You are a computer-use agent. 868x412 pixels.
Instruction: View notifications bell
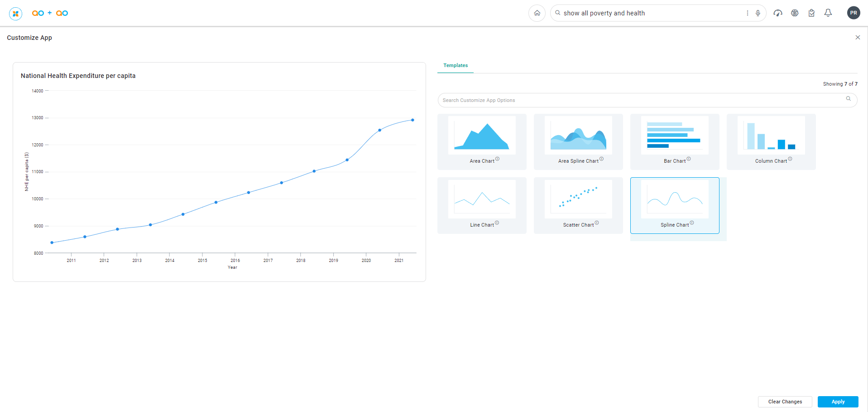point(828,13)
